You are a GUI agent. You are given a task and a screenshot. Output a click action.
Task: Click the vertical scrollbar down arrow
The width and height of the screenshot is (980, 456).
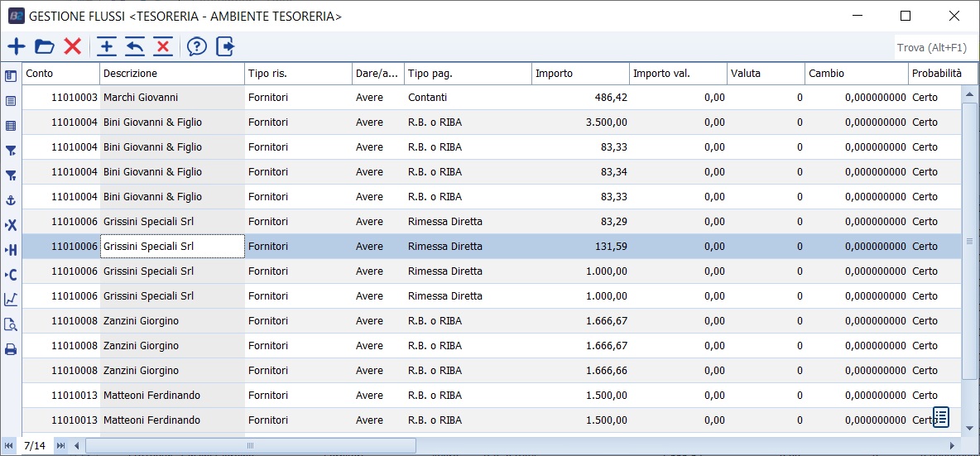coord(970,428)
